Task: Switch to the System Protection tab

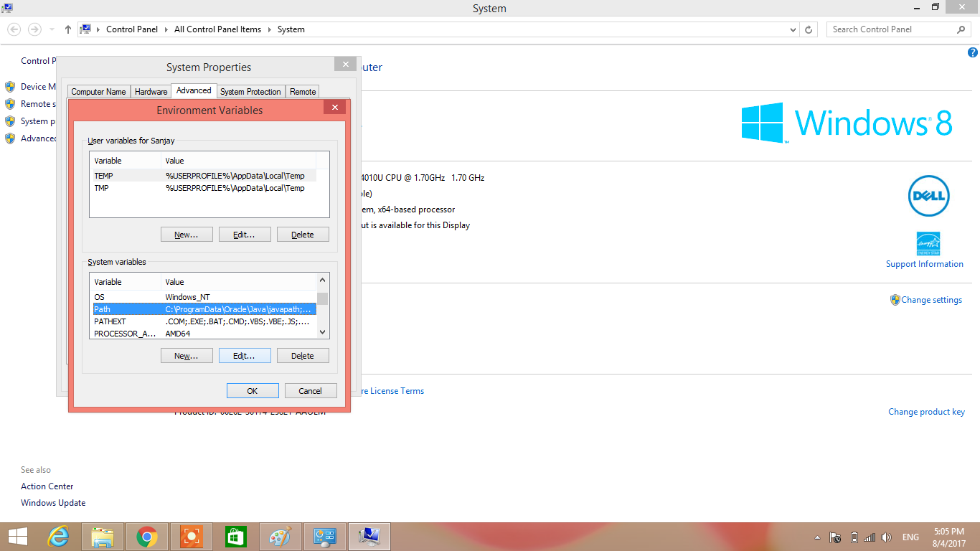Action: pos(250,92)
